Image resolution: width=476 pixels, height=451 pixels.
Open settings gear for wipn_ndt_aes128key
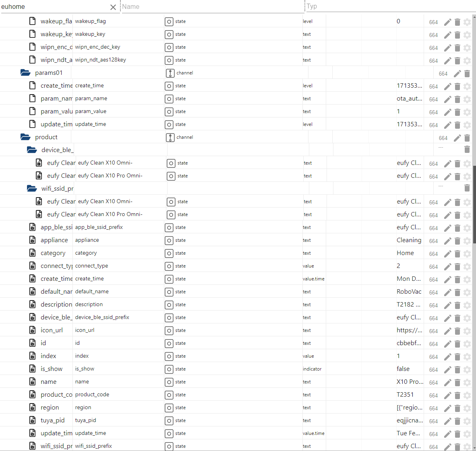[x=467, y=61]
